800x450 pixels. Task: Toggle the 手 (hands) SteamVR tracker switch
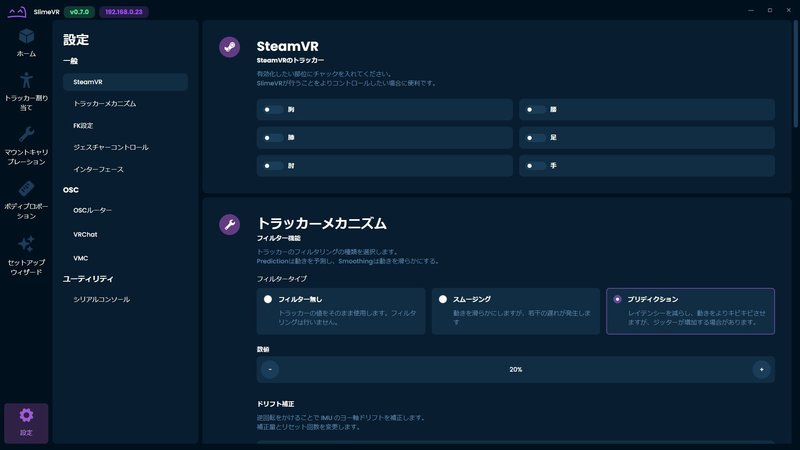(x=535, y=166)
